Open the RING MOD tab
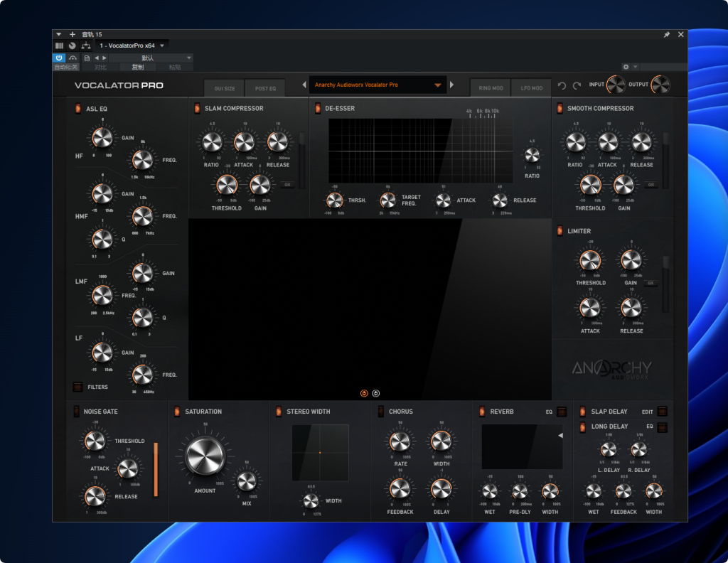Viewport: 728px width, 563px height. coord(491,87)
